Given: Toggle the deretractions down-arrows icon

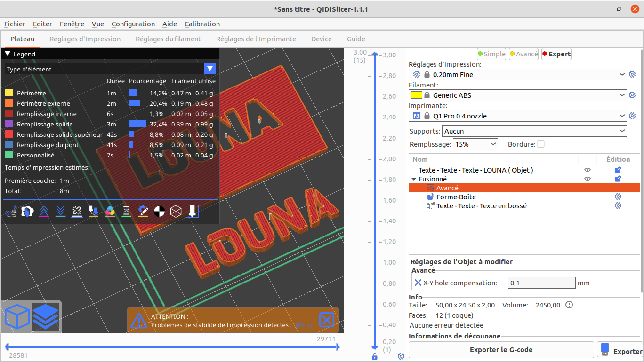Looking at the screenshot, I should (x=60, y=212).
